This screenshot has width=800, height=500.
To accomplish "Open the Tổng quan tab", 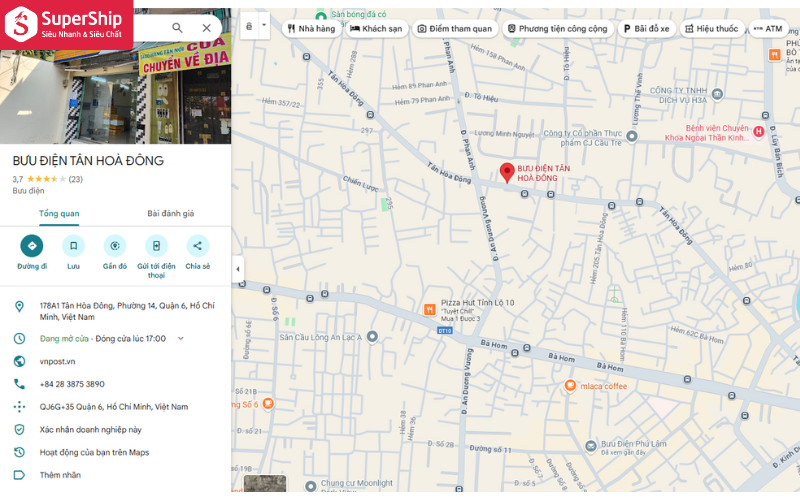I will click(x=59, y=213).
